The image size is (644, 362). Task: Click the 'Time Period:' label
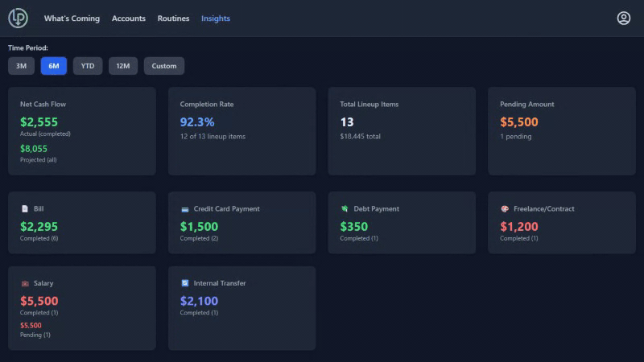click(28, 48)
